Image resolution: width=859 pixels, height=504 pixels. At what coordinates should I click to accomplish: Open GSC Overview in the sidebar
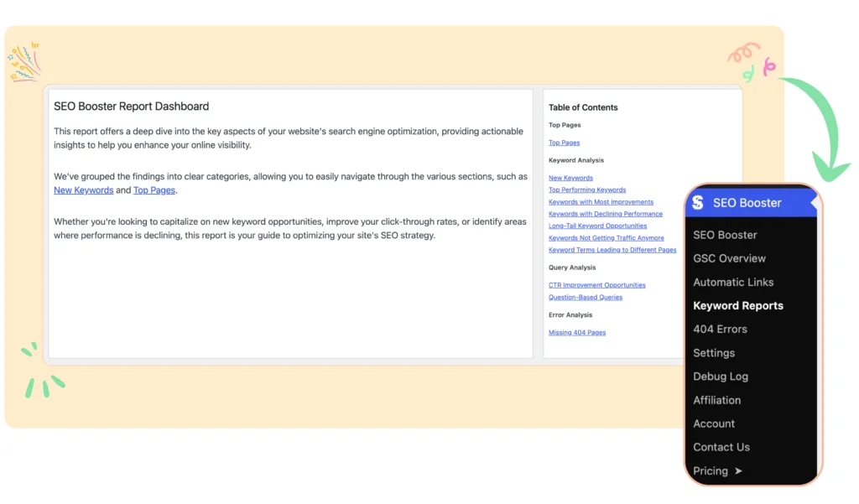pos(729,258)
